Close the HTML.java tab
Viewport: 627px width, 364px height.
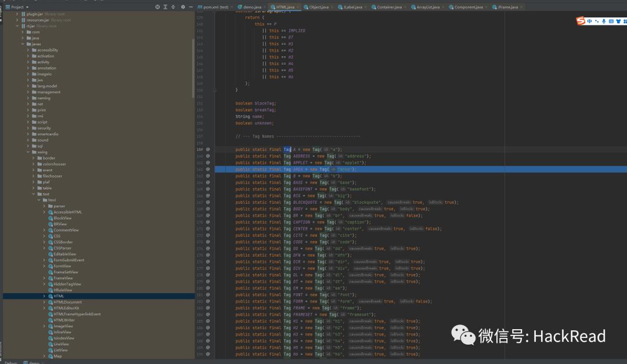click(x=297, y=7)
